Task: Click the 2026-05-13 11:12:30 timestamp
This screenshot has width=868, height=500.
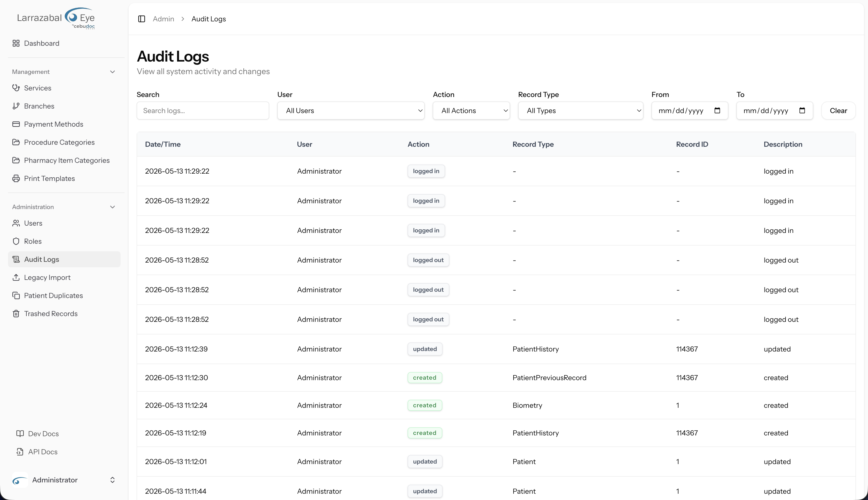Action: click(x=176, y=378)
